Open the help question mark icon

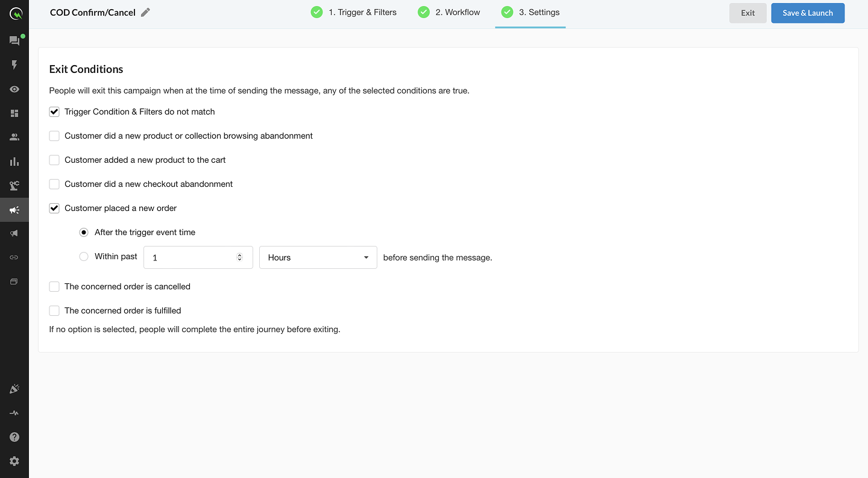[14, 437]
